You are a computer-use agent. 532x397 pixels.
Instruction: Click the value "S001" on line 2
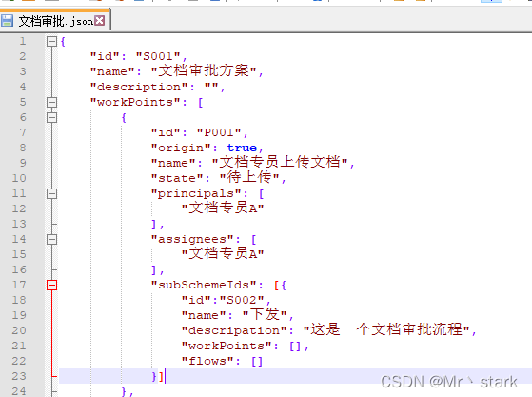158,56
